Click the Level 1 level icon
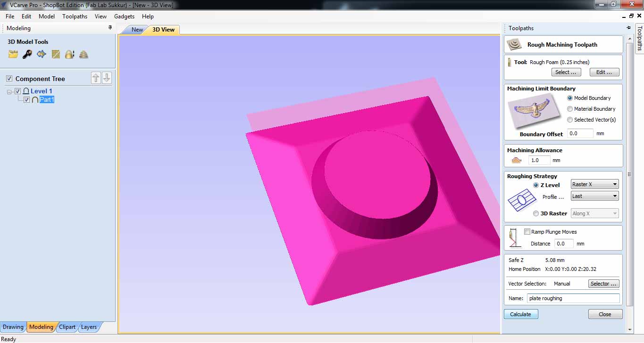644x343 pixels. coord(26,91)
